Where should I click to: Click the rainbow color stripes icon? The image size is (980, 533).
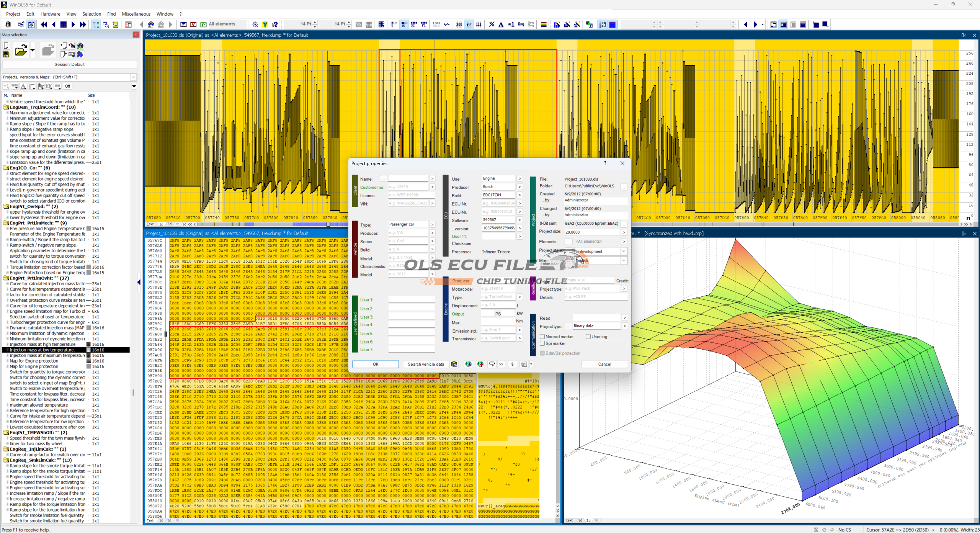543,25
